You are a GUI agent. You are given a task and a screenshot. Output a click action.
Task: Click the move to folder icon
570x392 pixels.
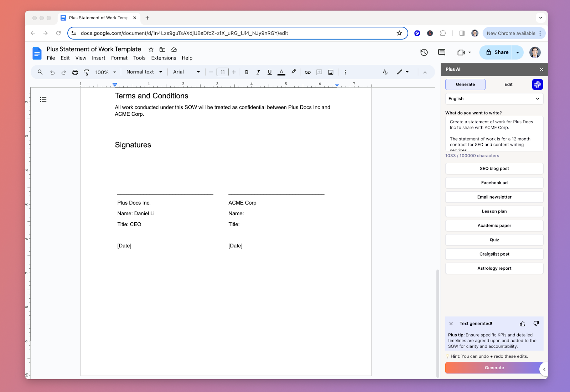tap(162, 50)
